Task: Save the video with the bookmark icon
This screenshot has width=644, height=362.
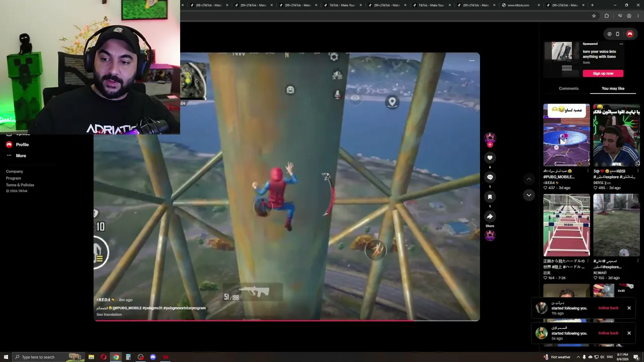Action: click(490, 197)
